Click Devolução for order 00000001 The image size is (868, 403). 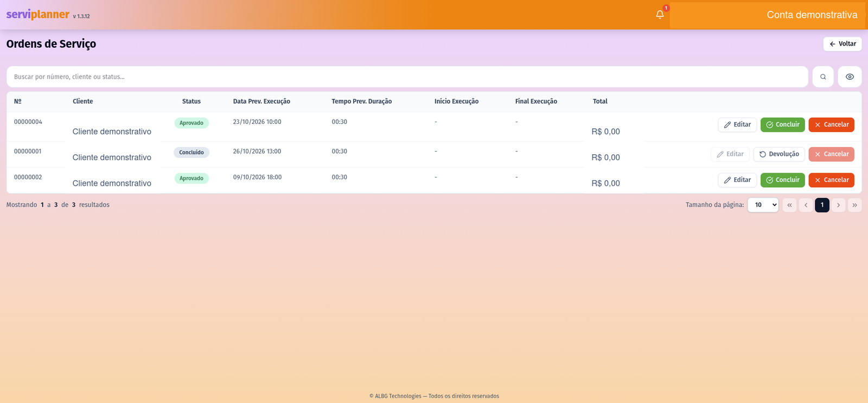(779, 154)
